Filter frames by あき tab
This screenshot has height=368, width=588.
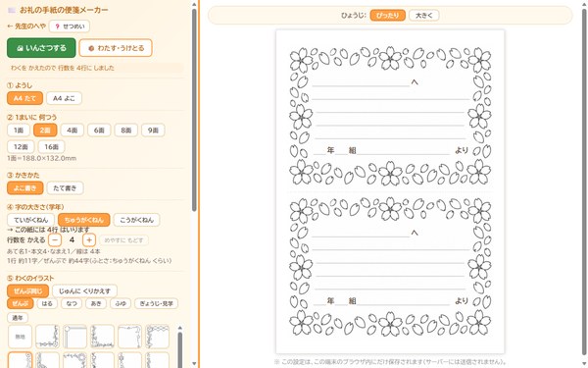96,303
